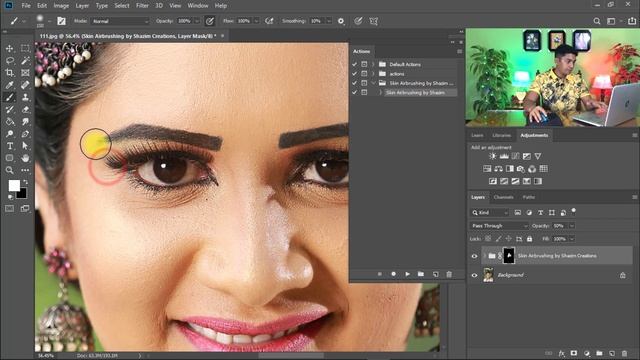Delete action using trash icon in Actions panel

tap(449, 274)
